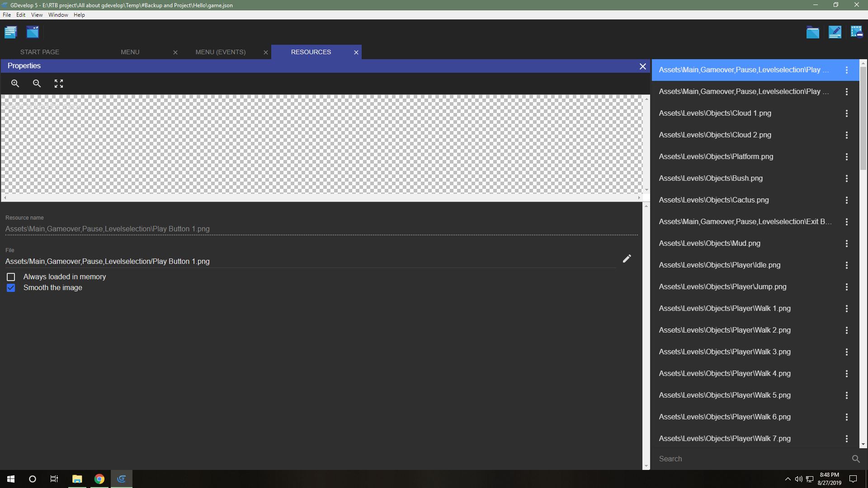Open the Windows Start menu
The height and width of the screenshot is (488, 868).
(11, 479)
